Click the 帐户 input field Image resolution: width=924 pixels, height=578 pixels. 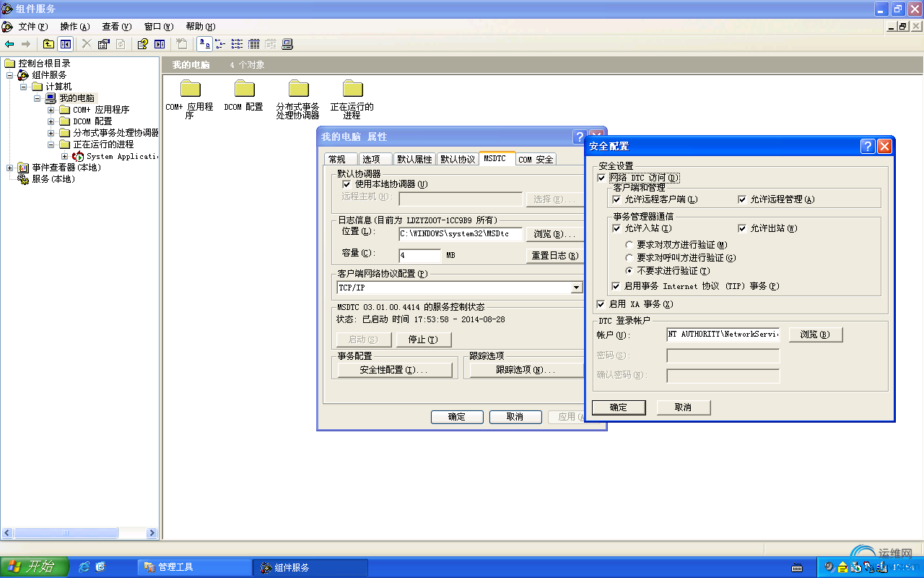pyautogui.click(x=723, y=335)
